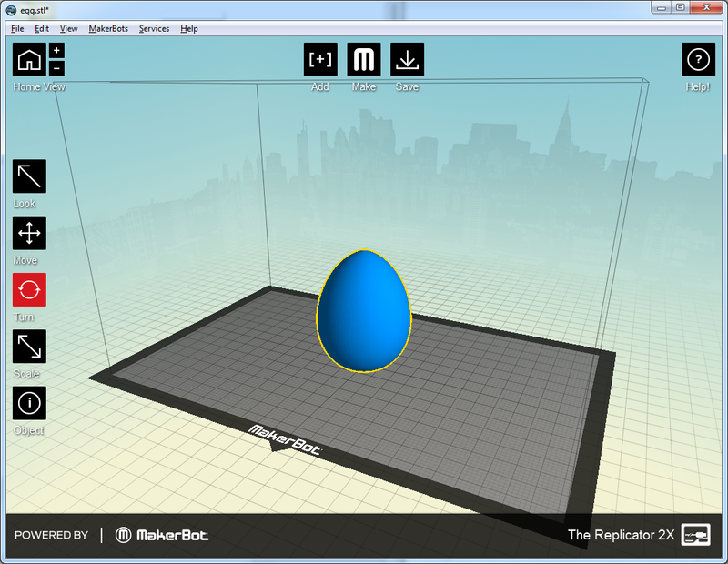The image size is (728, 564).
Task: Click the POWERED BY text
Action: [51, 535]
